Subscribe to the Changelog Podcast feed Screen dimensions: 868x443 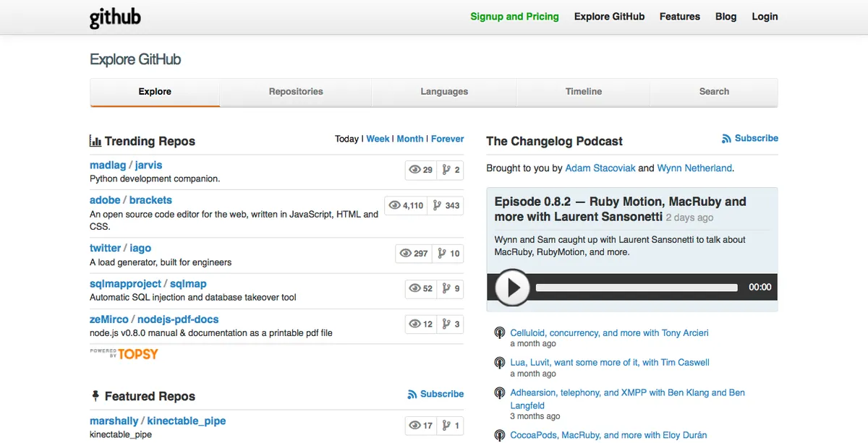(x=750, y=138)
